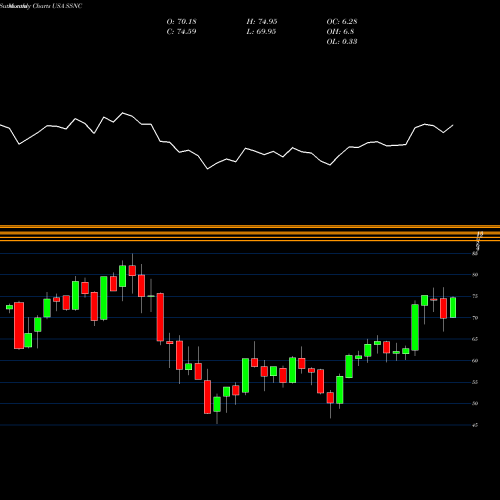Image resolution: width=500 pixels, height=500 pixels.
Task: Click the 75 price axis label
Action: pos(475,296)
